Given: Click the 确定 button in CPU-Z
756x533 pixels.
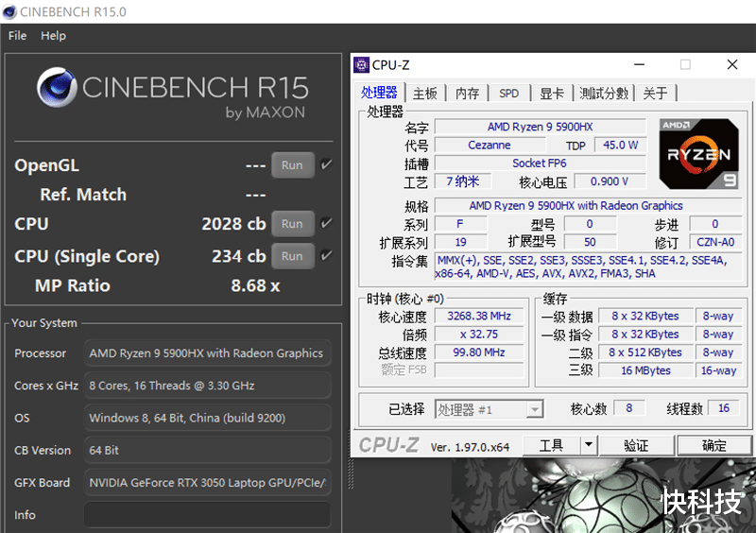Looking at the screenshot, I should coord(714,445).
